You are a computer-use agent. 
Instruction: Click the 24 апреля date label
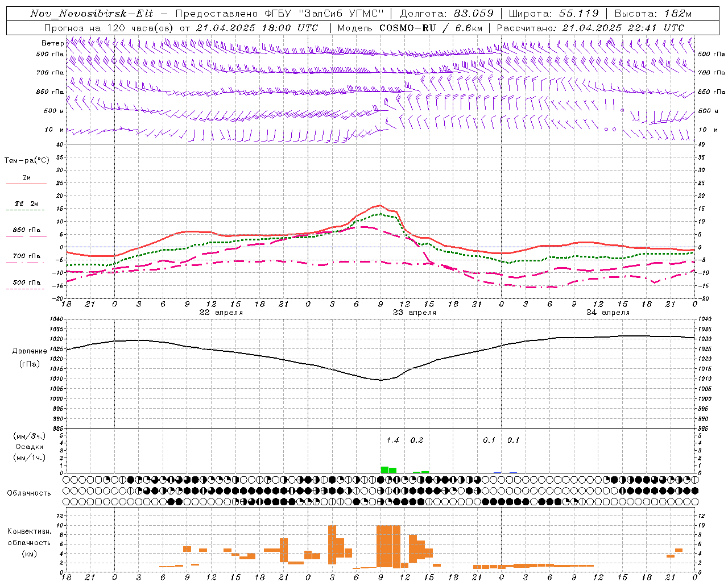[608, 313]
